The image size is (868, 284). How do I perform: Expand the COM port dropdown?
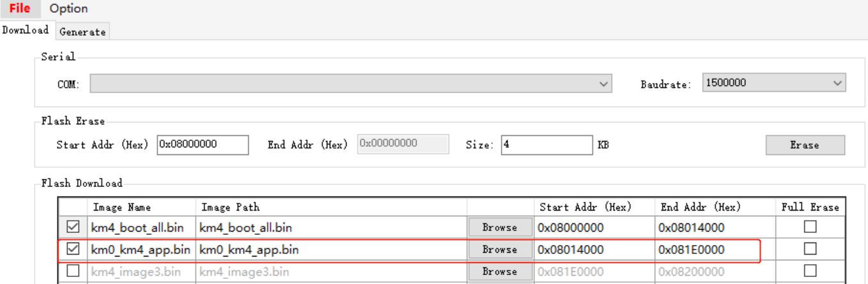pos(350,84)
